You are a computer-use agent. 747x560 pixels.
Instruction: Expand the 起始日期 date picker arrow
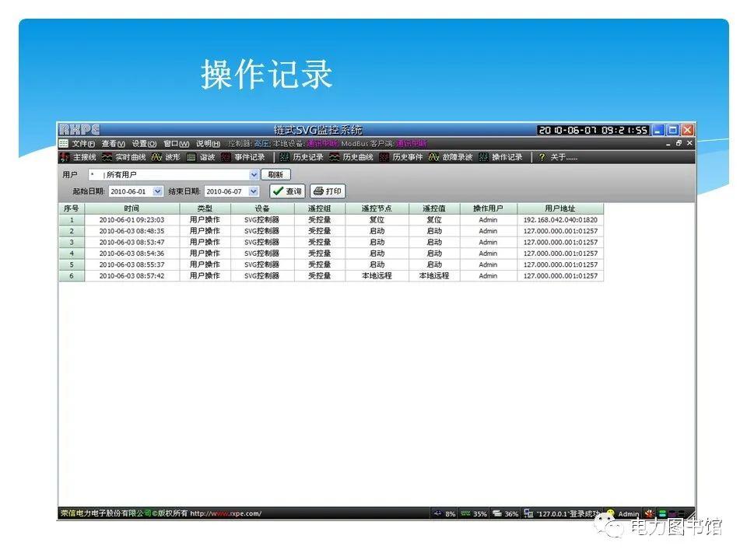click(158, 191)
